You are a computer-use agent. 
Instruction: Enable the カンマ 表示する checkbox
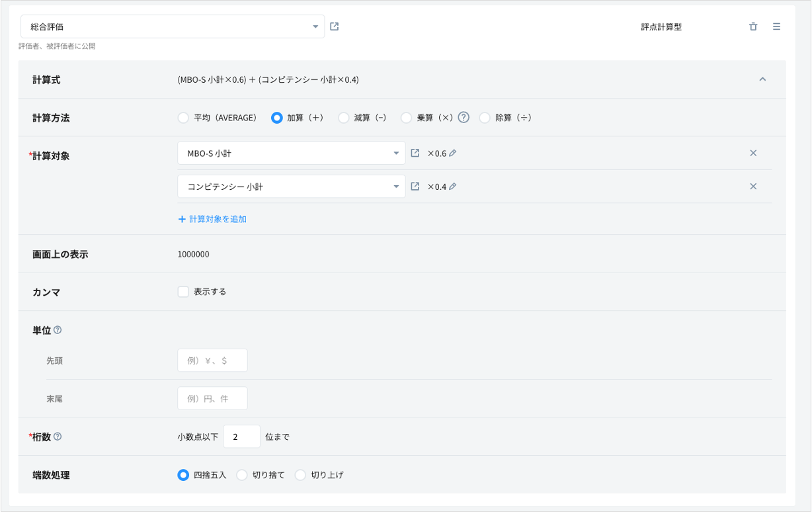(x=183, y=292)
